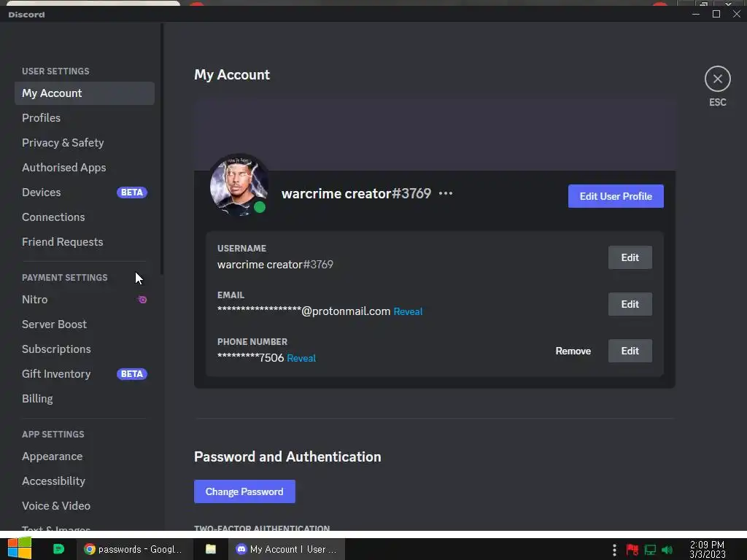This screenshot has width=747, height=560.
Task: Open Appearance settings
Action: pyautogui.click(x=85, y=456)
